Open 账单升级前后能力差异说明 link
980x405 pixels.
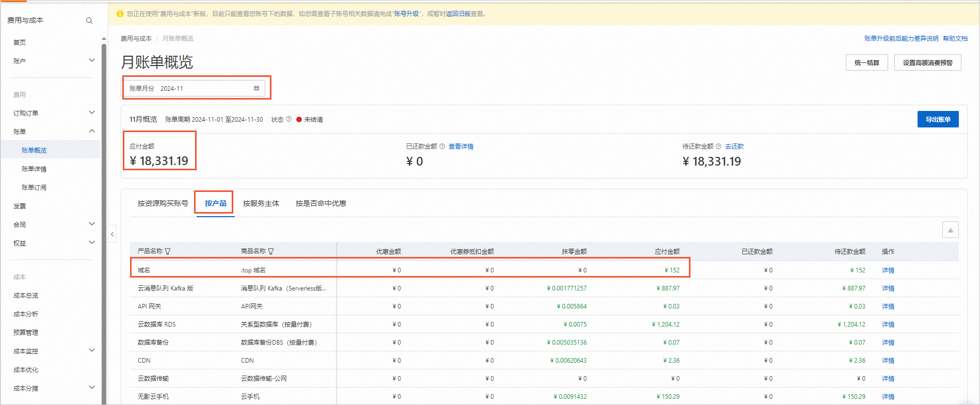902,39
